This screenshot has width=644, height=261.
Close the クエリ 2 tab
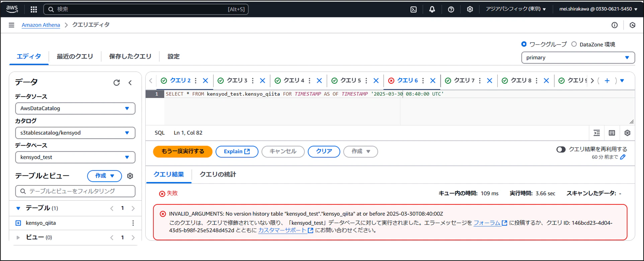[206, 81]
